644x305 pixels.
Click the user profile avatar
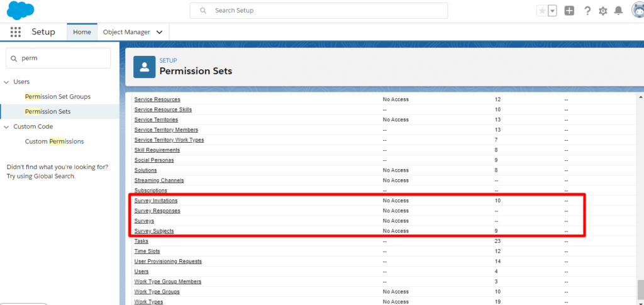coord(636,11)
